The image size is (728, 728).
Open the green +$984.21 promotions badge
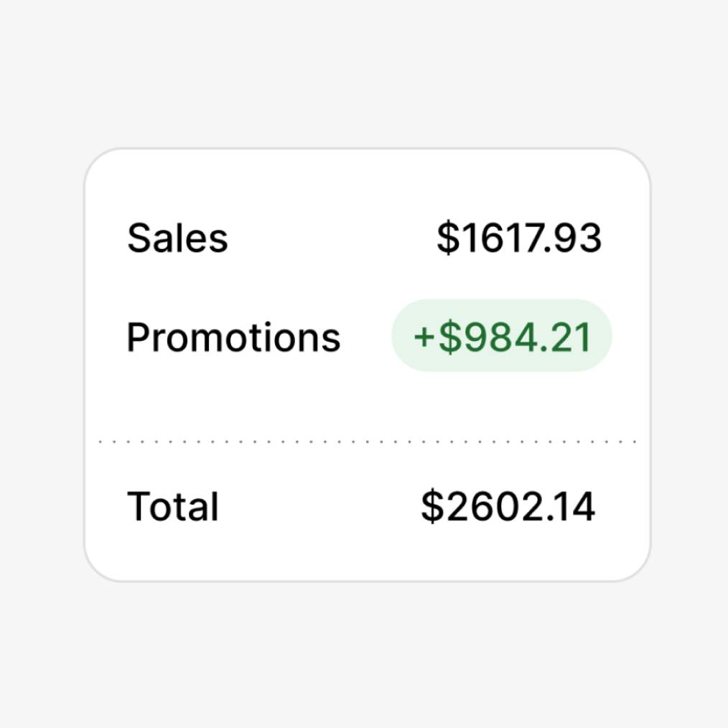point(501,336)
